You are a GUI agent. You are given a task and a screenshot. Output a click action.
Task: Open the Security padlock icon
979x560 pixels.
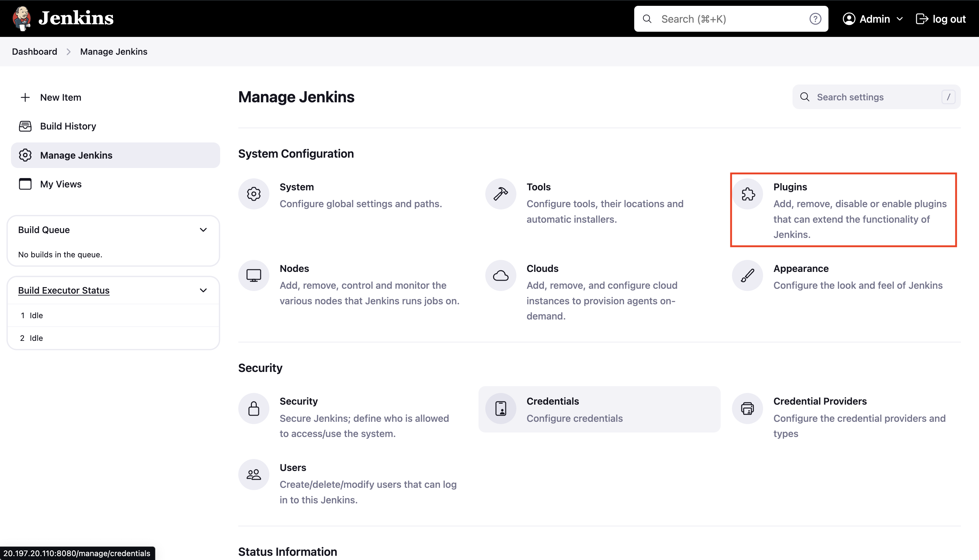coord(253,409)
